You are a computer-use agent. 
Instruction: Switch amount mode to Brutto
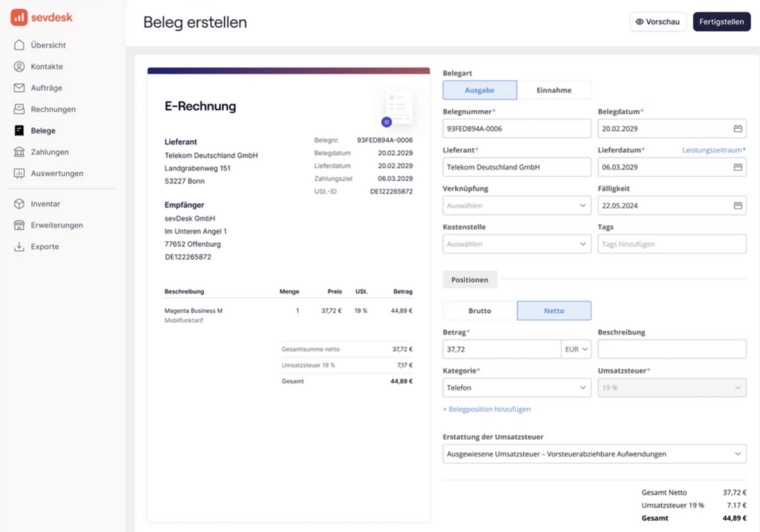pos(479,311)
